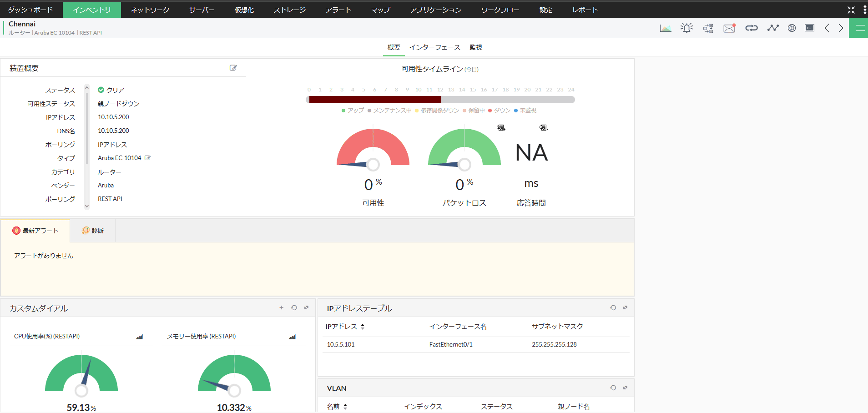
Task: Switch to the 監視 tab
Action: point(476,47)
